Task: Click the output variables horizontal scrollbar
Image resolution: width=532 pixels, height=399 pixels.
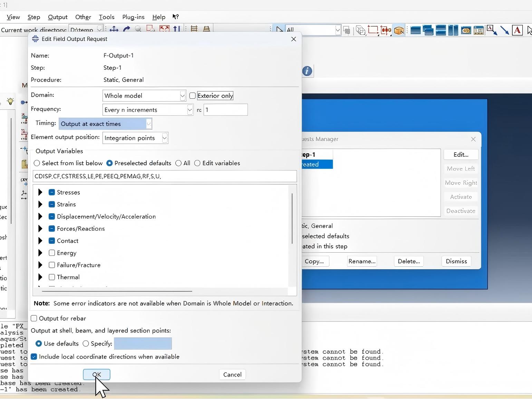Action: [117, 291]
